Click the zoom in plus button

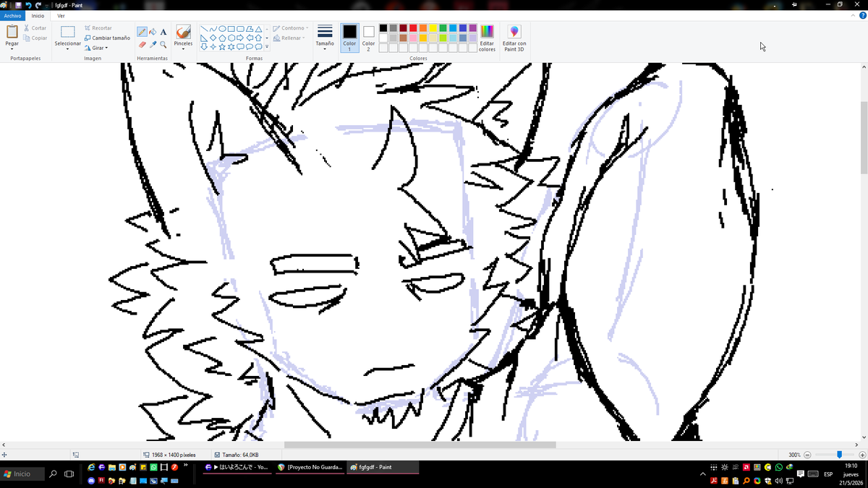click(x=862, y=455)
